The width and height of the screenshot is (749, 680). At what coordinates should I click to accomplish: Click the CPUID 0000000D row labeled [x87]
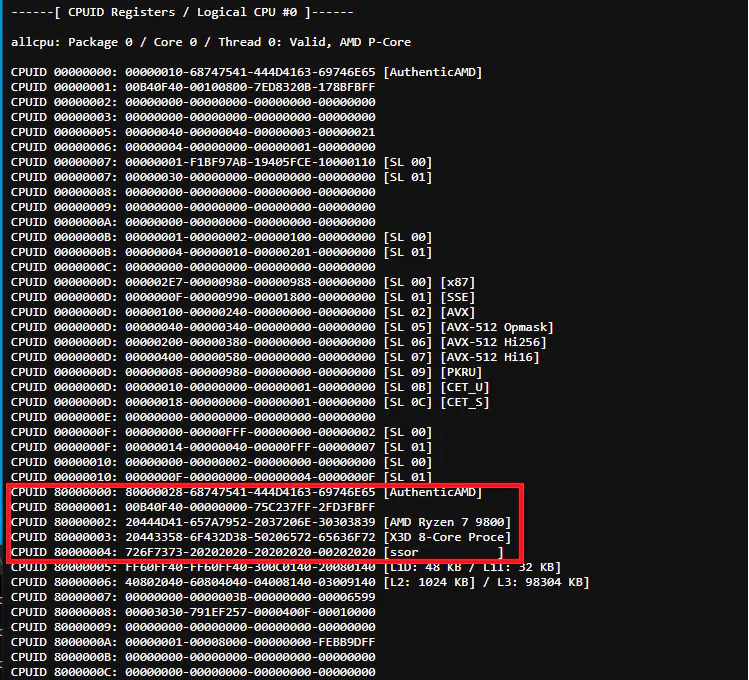point(243,282)
